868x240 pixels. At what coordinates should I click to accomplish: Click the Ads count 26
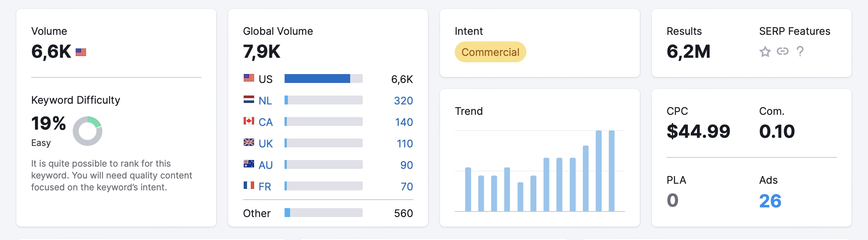point(770,201)
